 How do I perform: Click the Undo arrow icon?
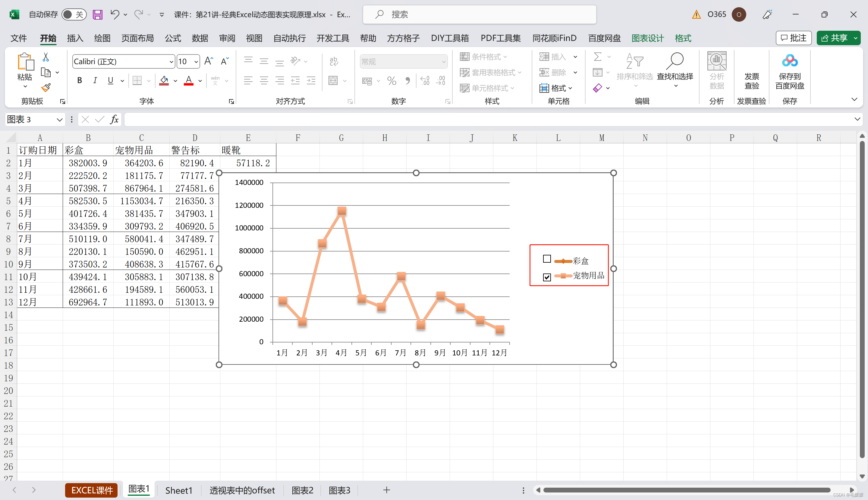[x=115, y=14]
